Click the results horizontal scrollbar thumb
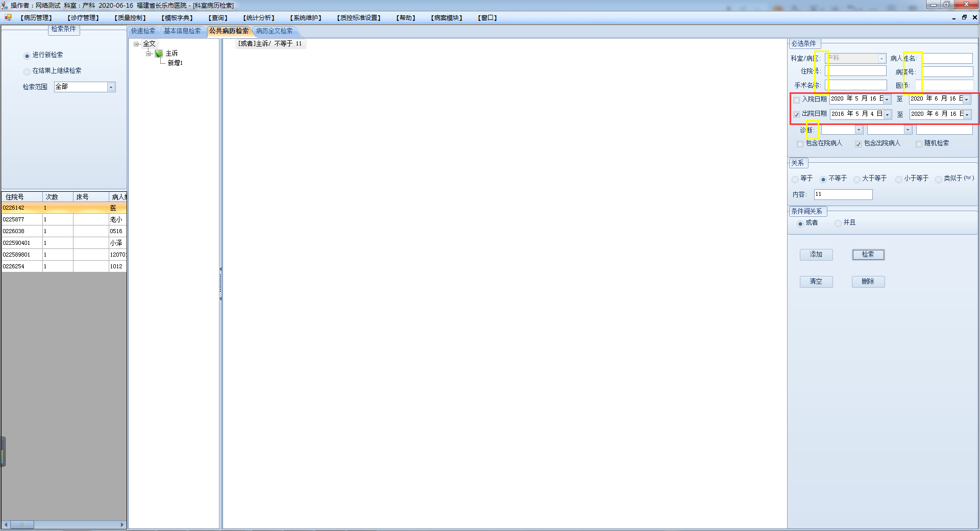 (x=22, y=524)
